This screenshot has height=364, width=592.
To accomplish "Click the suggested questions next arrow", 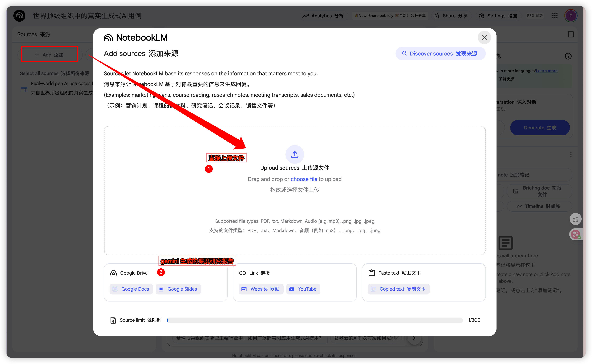I will (414, 338).
